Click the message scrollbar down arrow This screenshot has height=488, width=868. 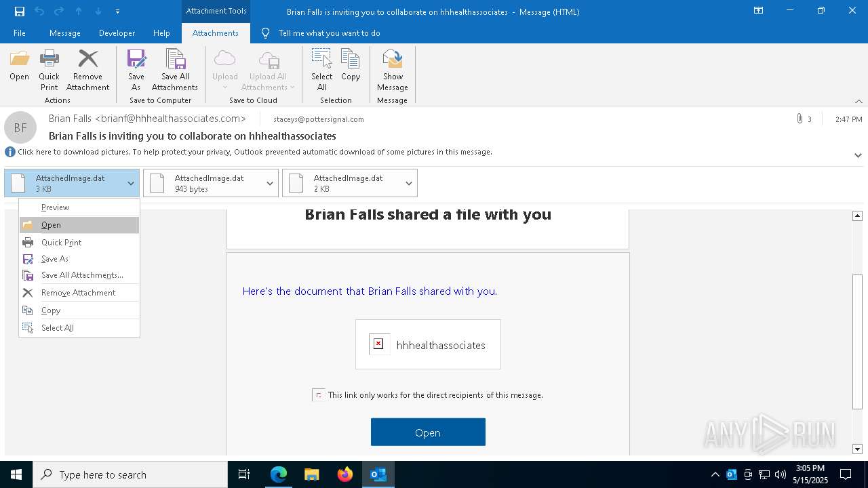pyautogui.click(x=857, y=449)
